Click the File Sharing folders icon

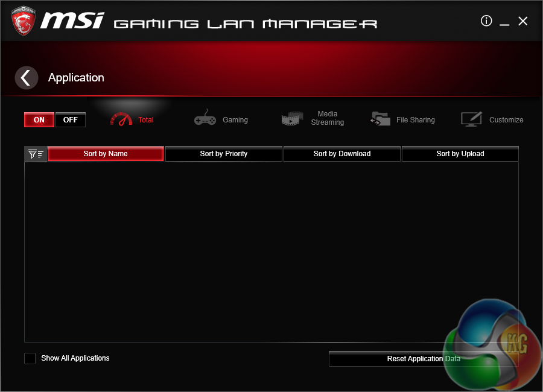(x=380, y=118)
